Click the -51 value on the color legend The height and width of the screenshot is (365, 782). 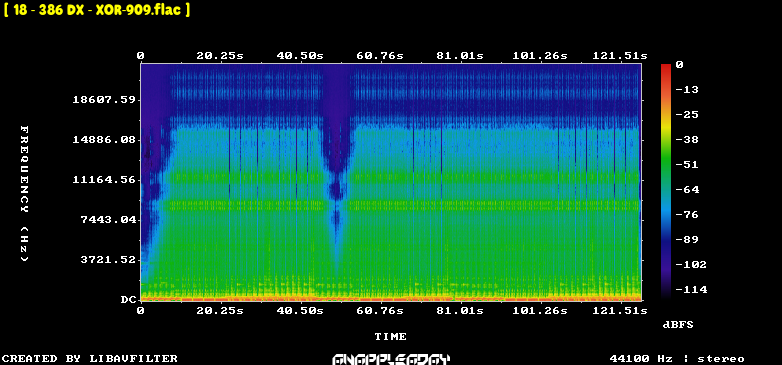688,165
